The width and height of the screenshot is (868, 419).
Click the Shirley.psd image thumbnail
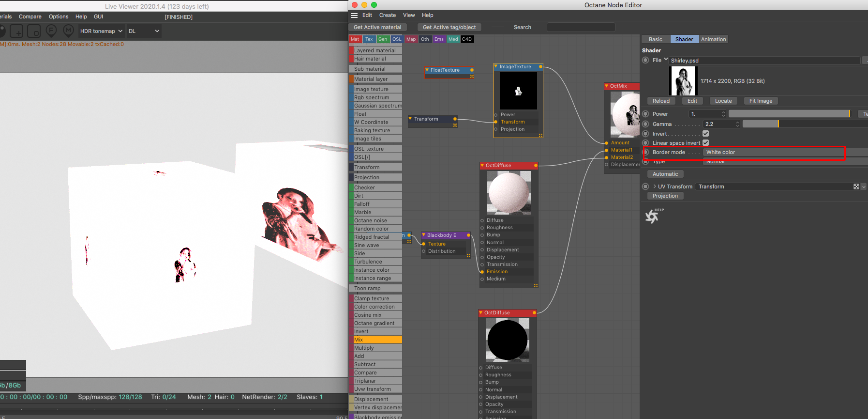682,81
